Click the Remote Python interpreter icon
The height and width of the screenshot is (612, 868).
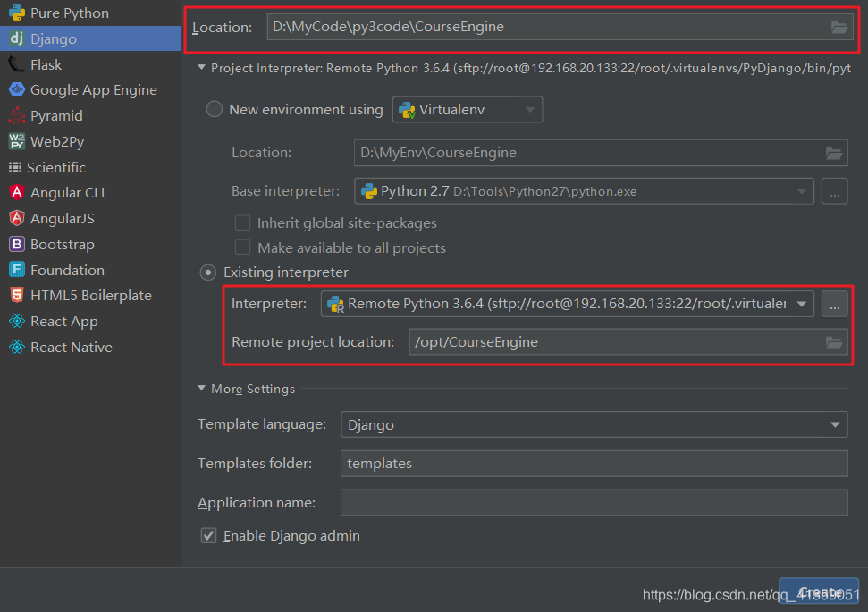coord(335,304)
